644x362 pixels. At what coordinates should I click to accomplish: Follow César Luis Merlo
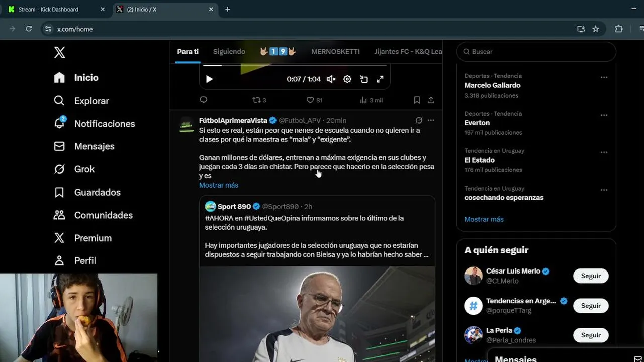[x=591, y=276]
